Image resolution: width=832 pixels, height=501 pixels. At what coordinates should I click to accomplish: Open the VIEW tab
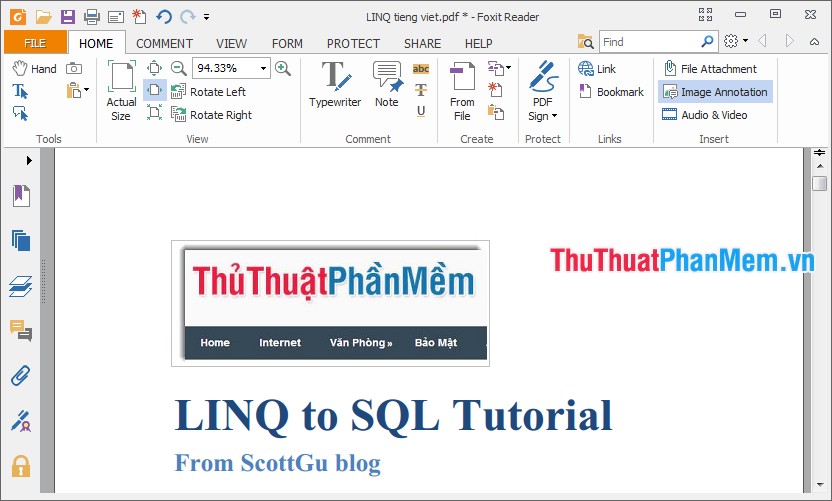[231, 43]
